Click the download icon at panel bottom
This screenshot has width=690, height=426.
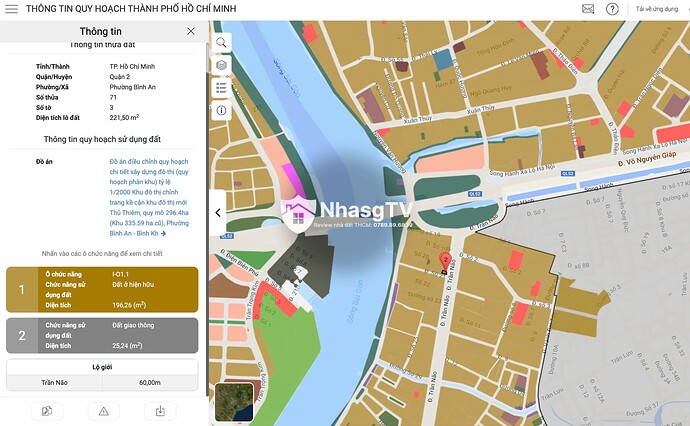click(159, 411)
